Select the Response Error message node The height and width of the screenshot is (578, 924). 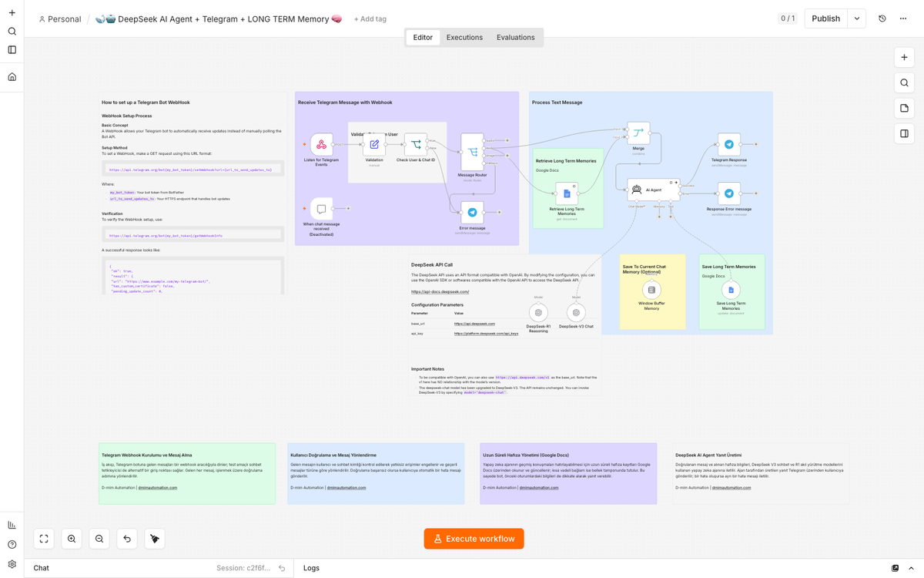[729, 193]
